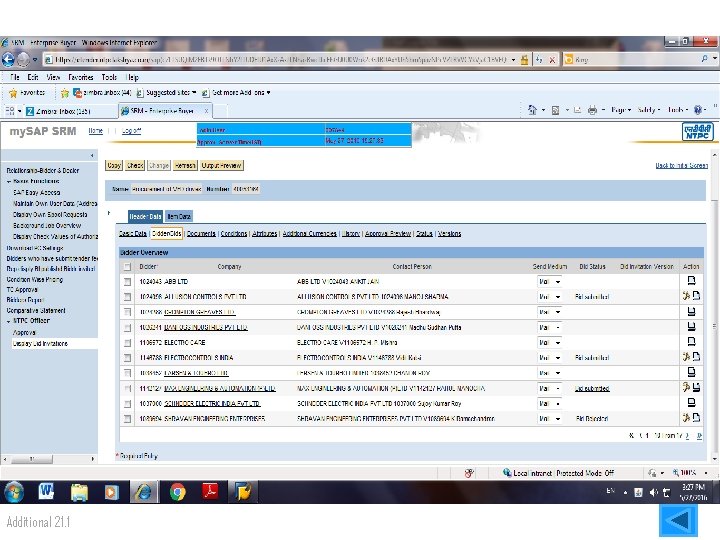Open the Documents sub-tab

coord(201,234)
